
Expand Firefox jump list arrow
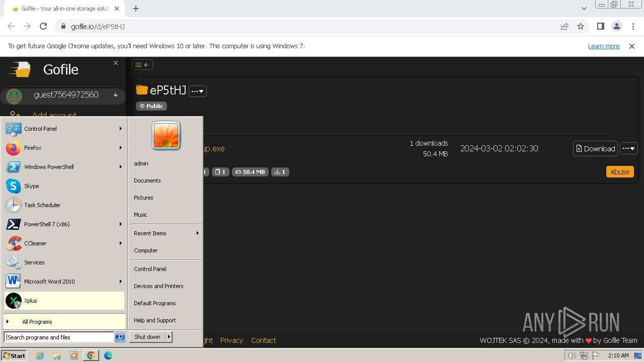[121, 148]
